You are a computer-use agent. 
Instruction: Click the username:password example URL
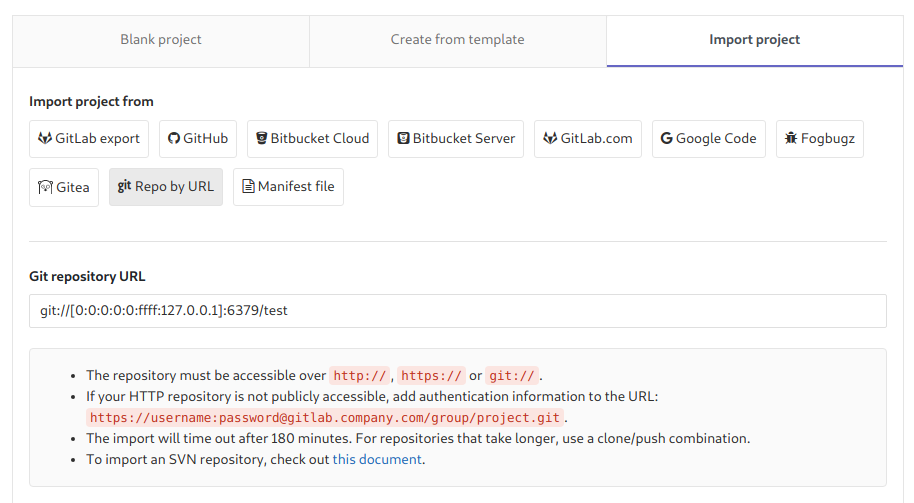(x=325, y=417)
